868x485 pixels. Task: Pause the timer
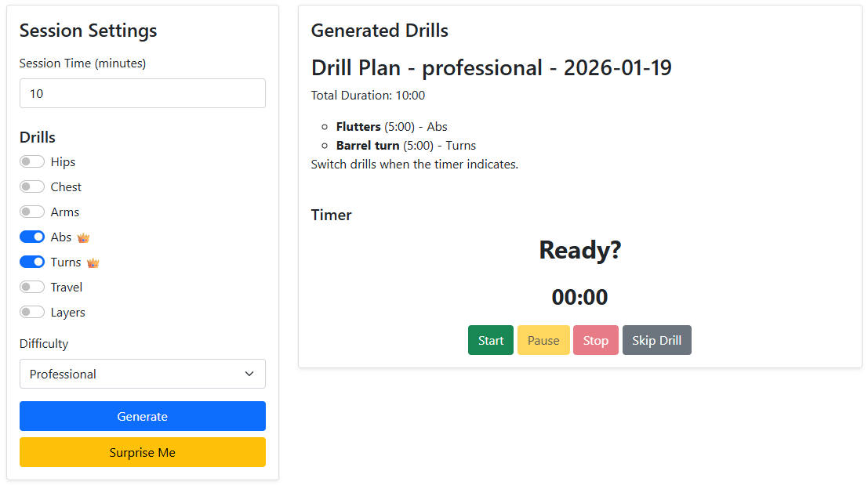[543, 340]
